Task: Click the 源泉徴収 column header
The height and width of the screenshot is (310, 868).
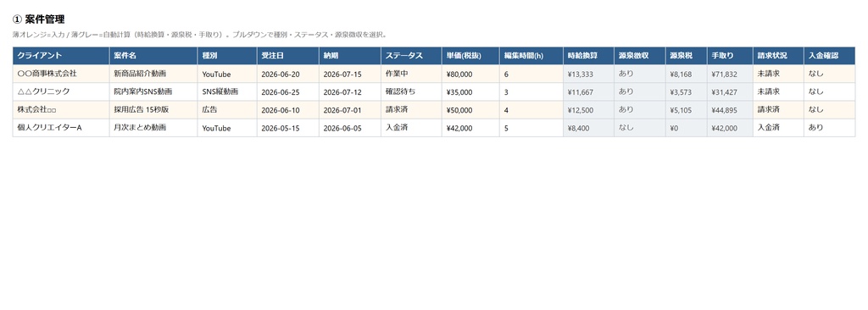Action: 639,56
